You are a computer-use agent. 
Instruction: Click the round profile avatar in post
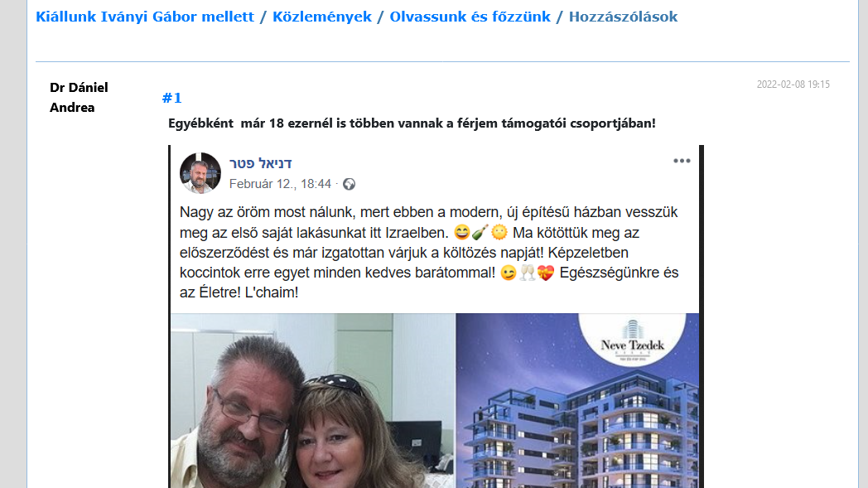200,173
